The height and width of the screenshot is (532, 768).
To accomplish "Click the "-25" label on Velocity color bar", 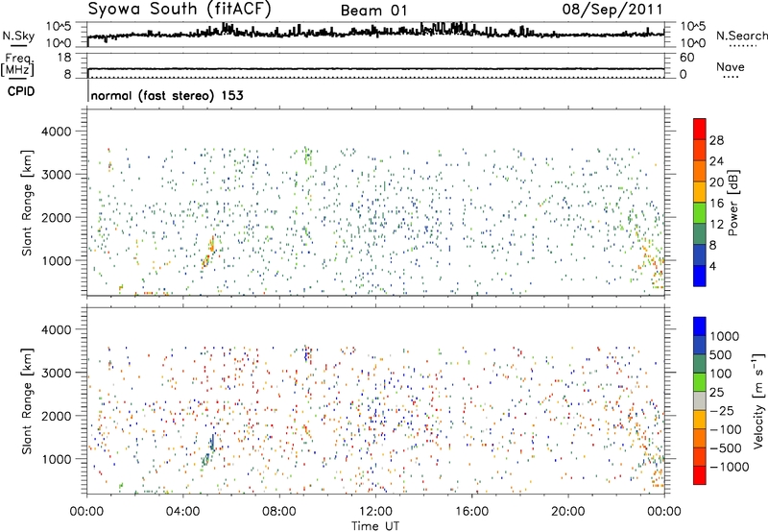I will tap(722, 411).
